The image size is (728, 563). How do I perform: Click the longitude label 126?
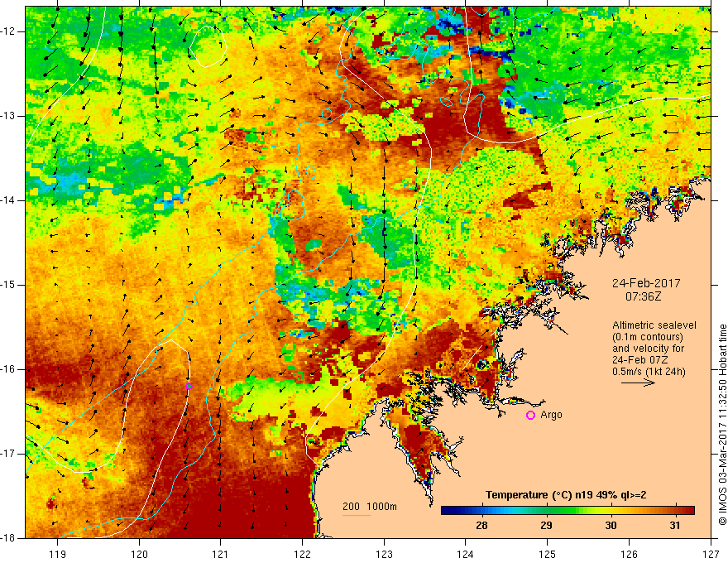tap(629, 554)
